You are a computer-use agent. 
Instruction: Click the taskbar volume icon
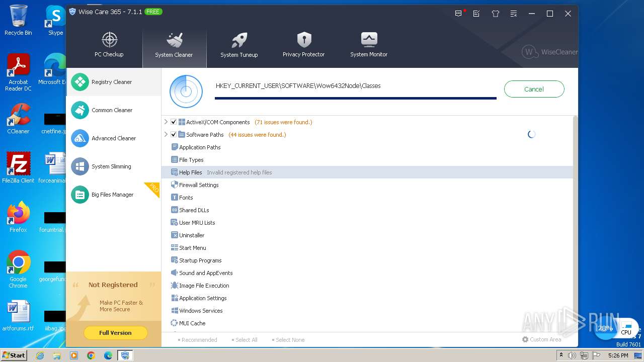coord(572,355)
